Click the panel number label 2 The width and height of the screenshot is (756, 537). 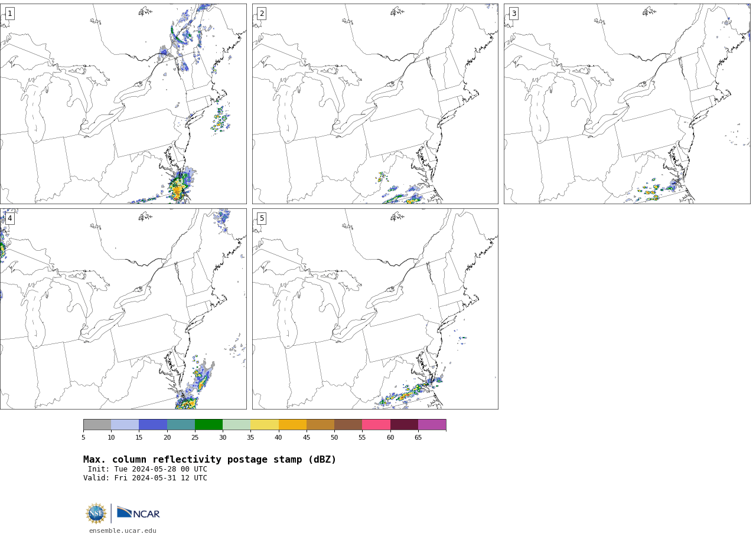(262, 14)
